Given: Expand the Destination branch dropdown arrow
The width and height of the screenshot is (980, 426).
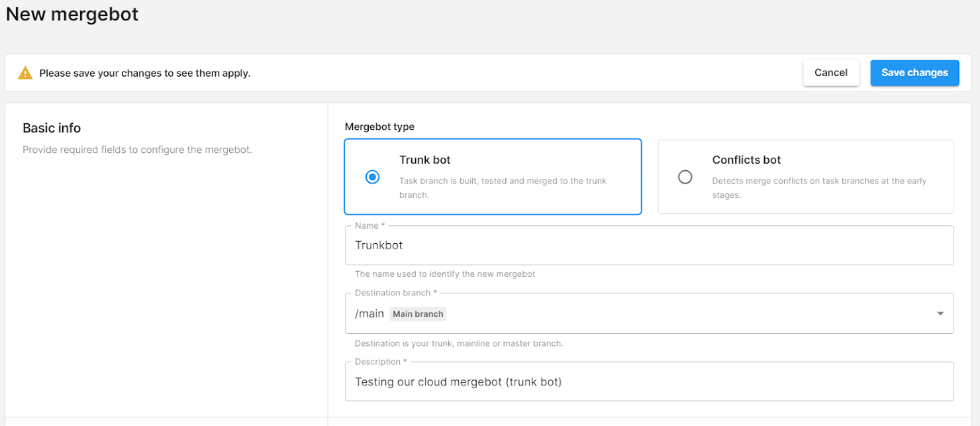Looking at the screenshot, I should pos(940,313).
